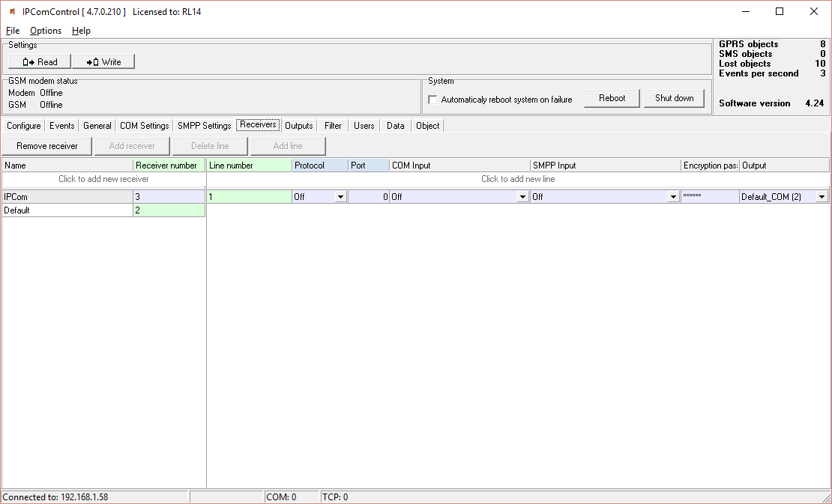Open the Protocol dropdown for line 1
This screenshot has height=504, width=832.
pyautogui.click(x=340, y=197)
